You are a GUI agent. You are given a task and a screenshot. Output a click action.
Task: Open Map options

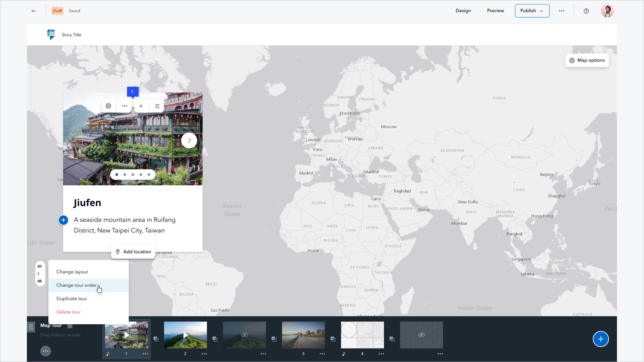coord(587,60)
